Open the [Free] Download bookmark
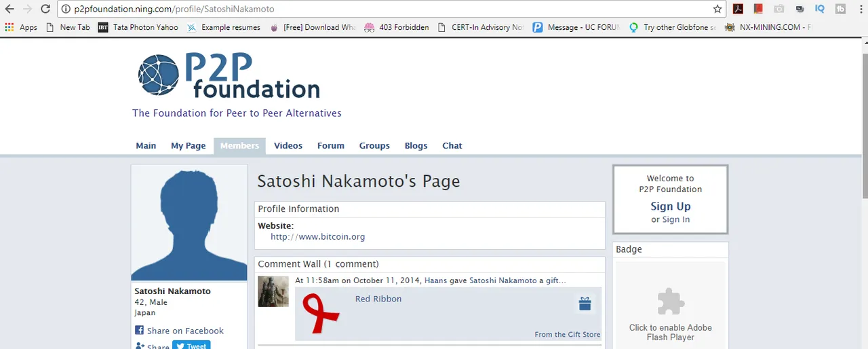Image resolution: width=868 pixels, height=349 pixels. tap(312, 27)
